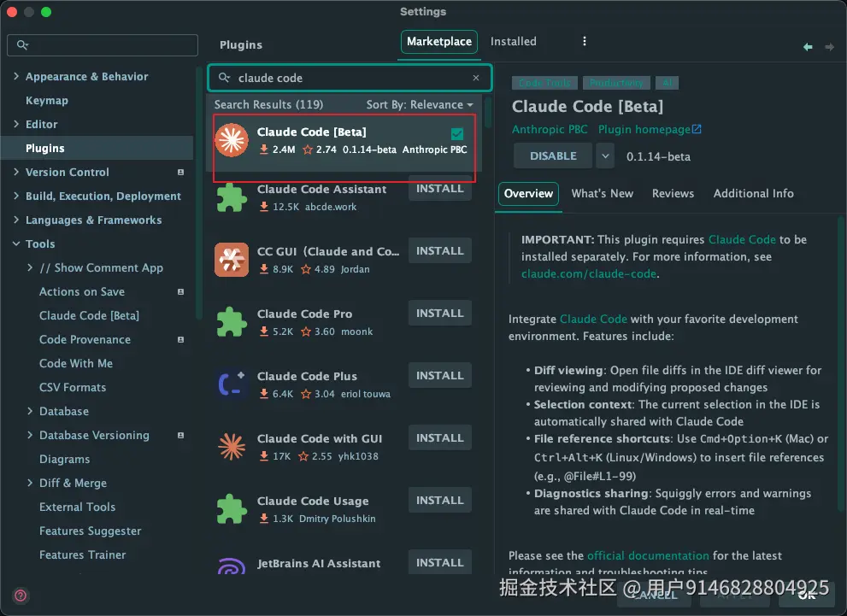
Task: Click the Claude Code with GUI starburst icon
Action: click(x=232, y=447)
